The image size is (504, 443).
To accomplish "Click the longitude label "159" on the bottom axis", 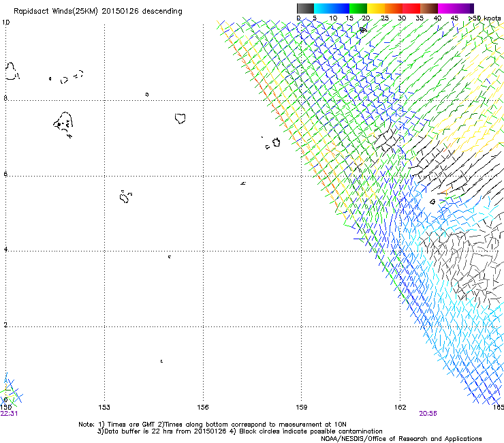I will pos(302,408).
